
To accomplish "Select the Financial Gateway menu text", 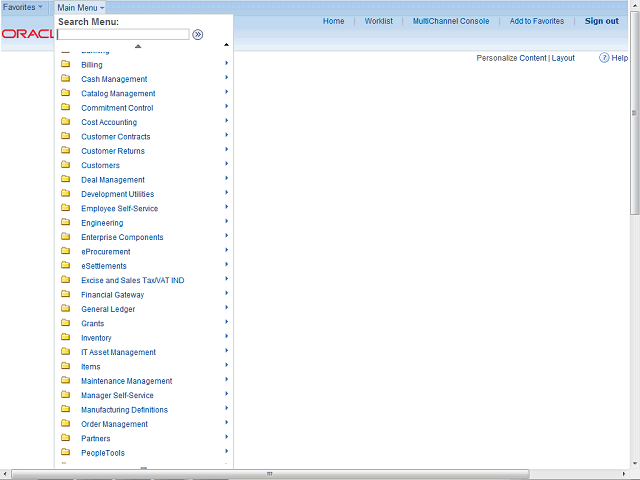I will click(113, 295).
